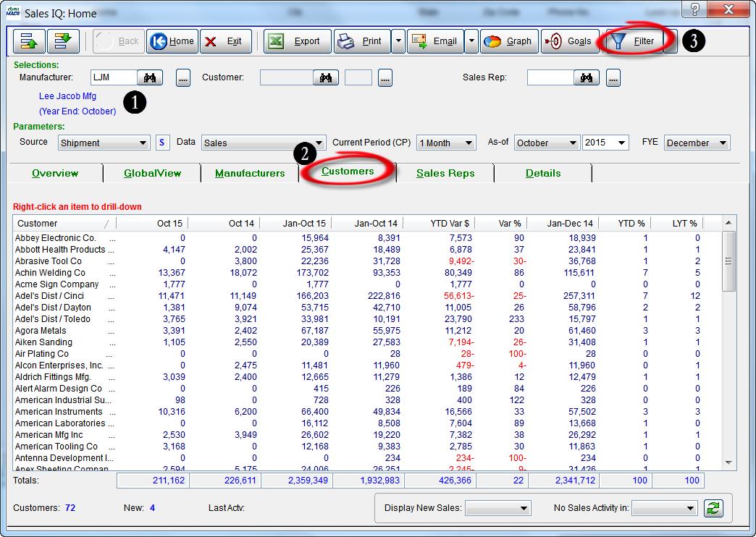The height and width of the screenshot is (537, 756).
Task: Click the Manufacturer ellipsis button
Action: click(x=182, y=77)
